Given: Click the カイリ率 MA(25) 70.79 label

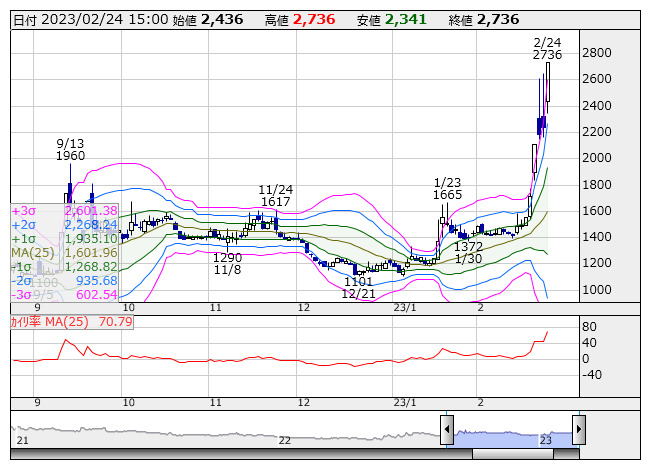Looking at the screenshot, I should click(x=72, y=322).
